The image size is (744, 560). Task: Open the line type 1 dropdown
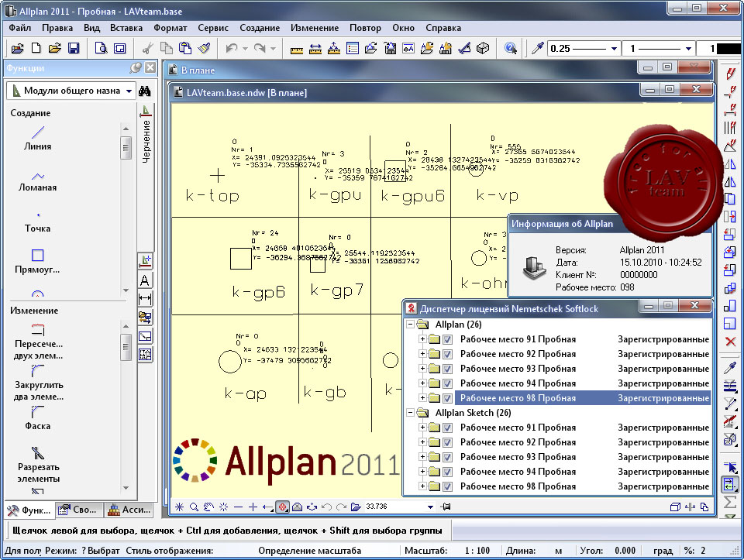click(688, 48)
